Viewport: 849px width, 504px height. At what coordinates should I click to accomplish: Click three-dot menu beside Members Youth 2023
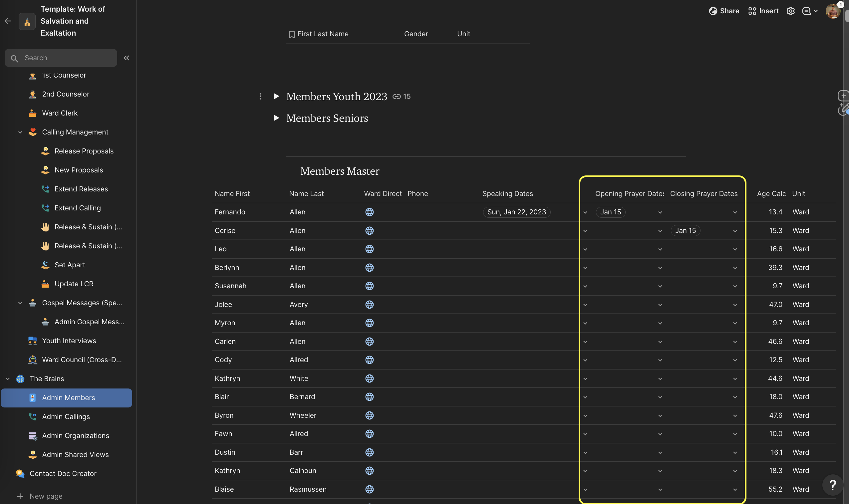click(x=260, y=97)
